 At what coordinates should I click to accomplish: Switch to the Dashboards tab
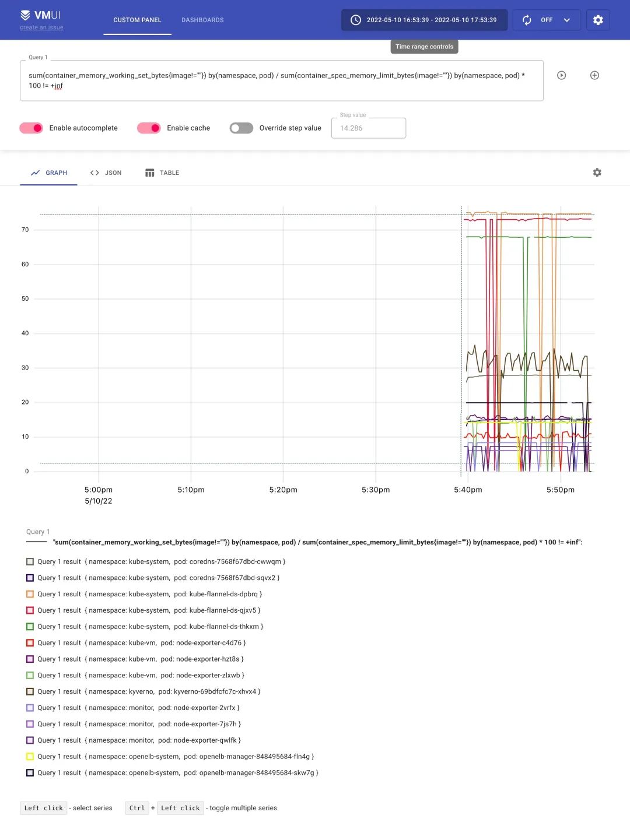pyautogui.click(x=202, y=20)
